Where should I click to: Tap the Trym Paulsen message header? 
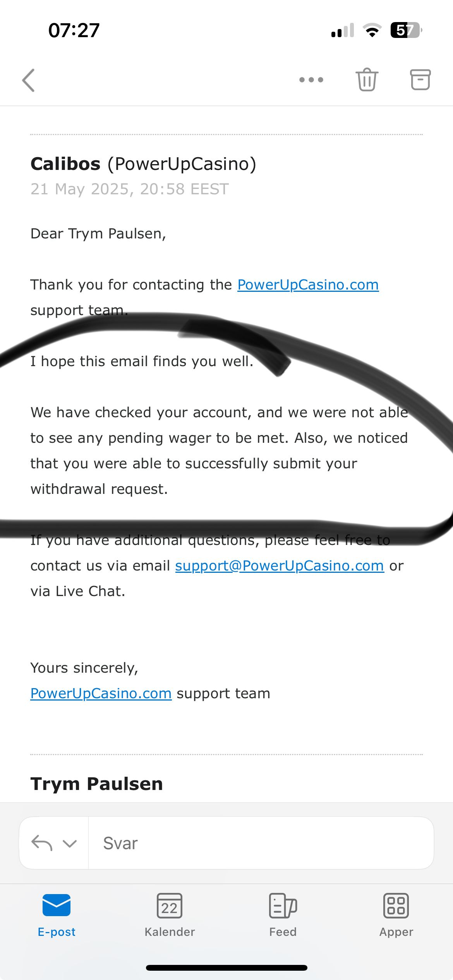(x=96, y=784)
